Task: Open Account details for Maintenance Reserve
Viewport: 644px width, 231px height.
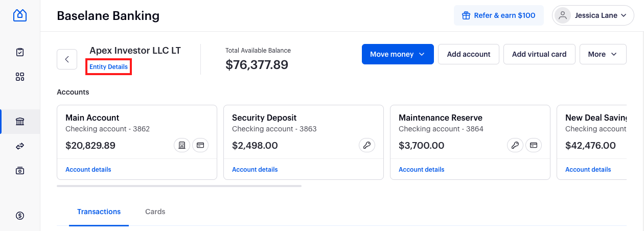Action: tap(421, 170)
